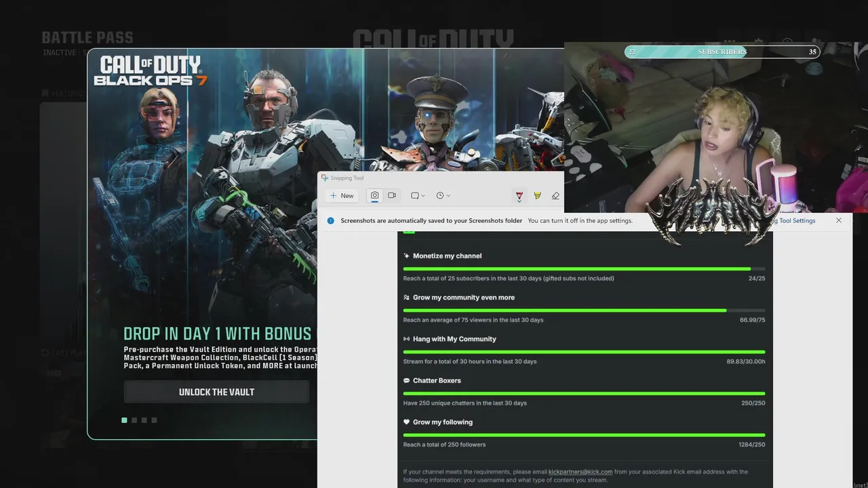Screen dimensions: 868x488
Task: Click the 24/25 subscriber count
Action: coord(757,279)
